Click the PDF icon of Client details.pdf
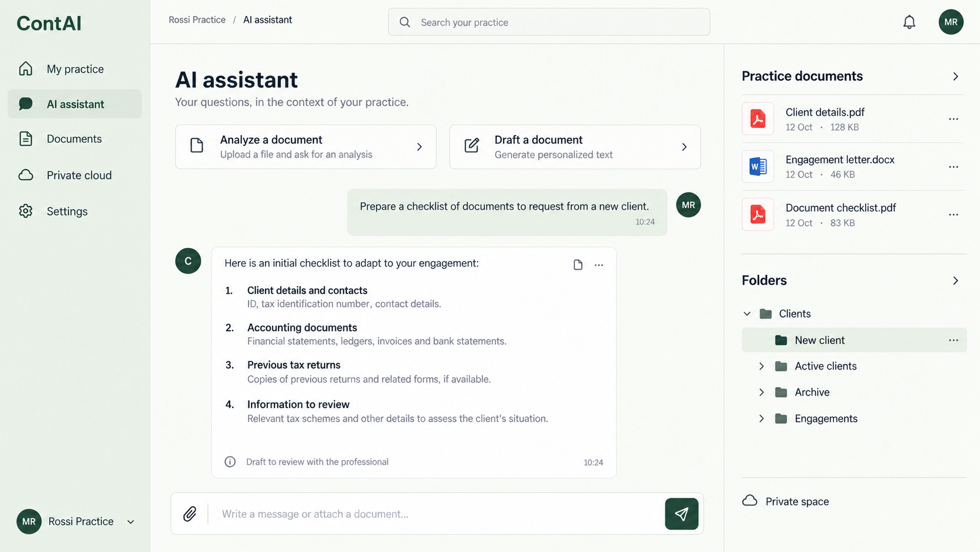The width and height of the screenshot is (980, 552). coord(758,119)
